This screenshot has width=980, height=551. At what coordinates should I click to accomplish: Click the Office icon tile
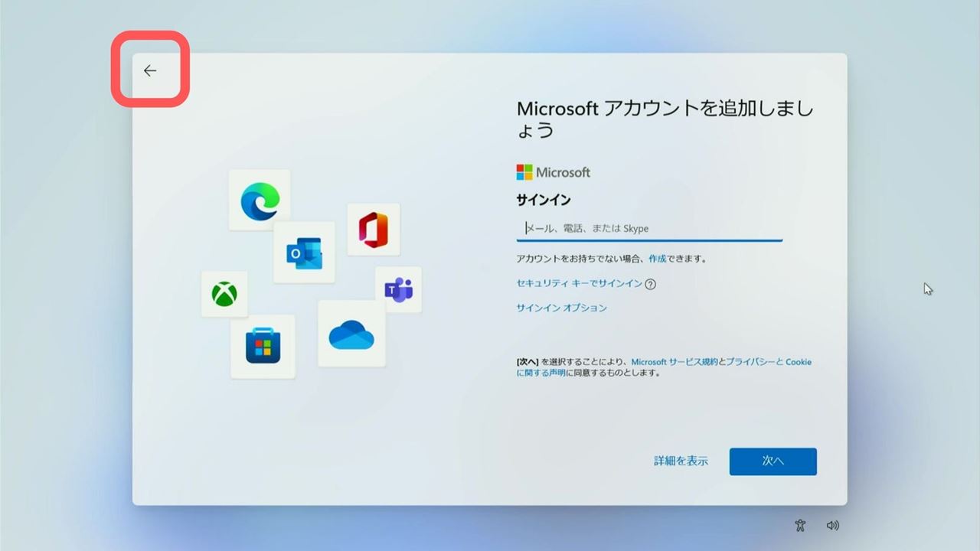coord(374,230)
